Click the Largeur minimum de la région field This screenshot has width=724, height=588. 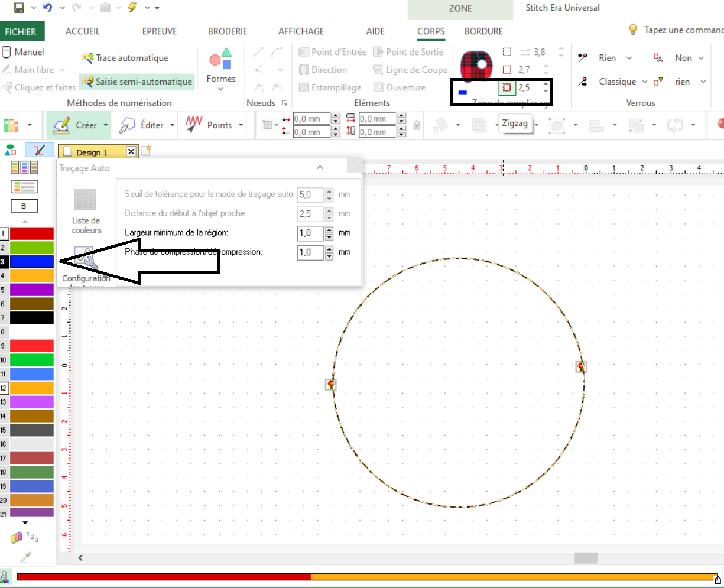[310, 233]
